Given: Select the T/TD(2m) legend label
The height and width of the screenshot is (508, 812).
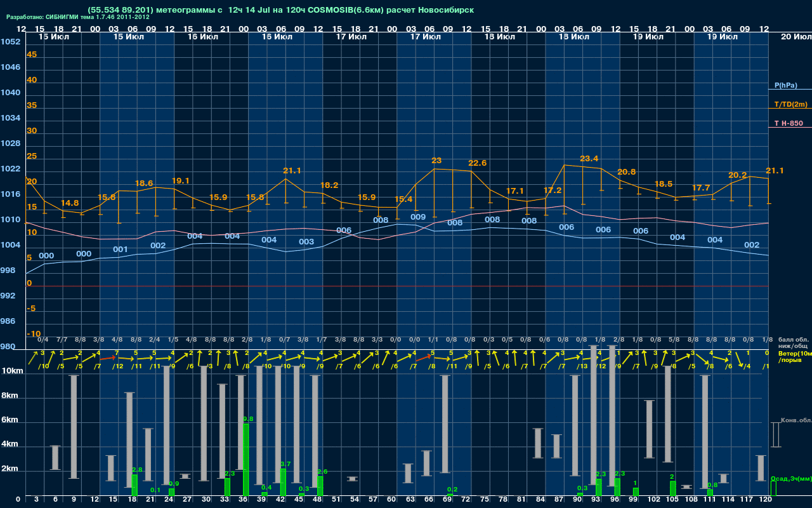Looking at the screenshot, I should point(790,104).
